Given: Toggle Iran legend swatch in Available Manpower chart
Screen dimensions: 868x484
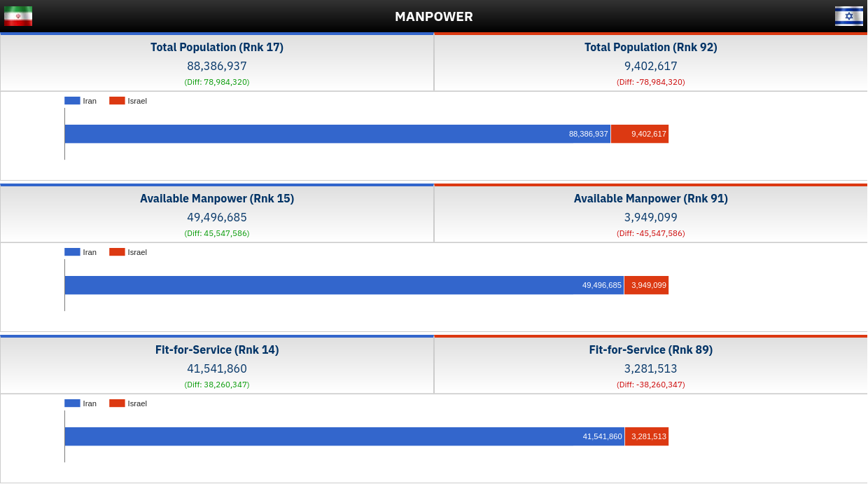Looking at the screenshot, I should pos(72,252).
